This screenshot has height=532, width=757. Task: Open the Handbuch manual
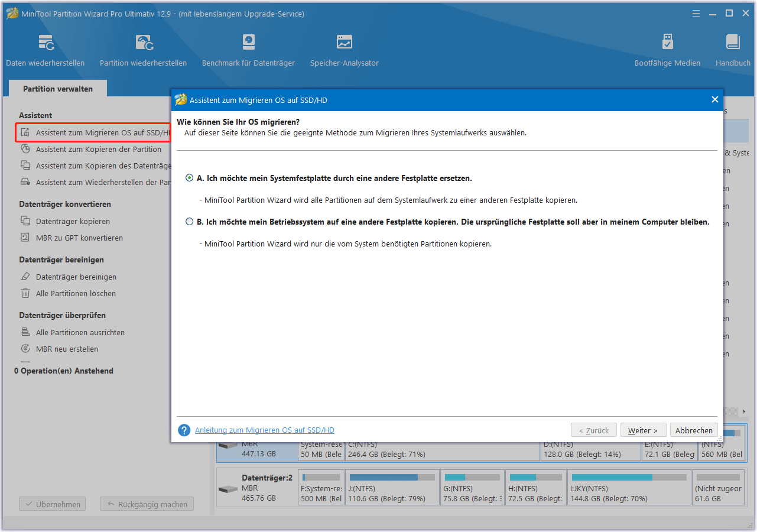click(x=733, y=50)
